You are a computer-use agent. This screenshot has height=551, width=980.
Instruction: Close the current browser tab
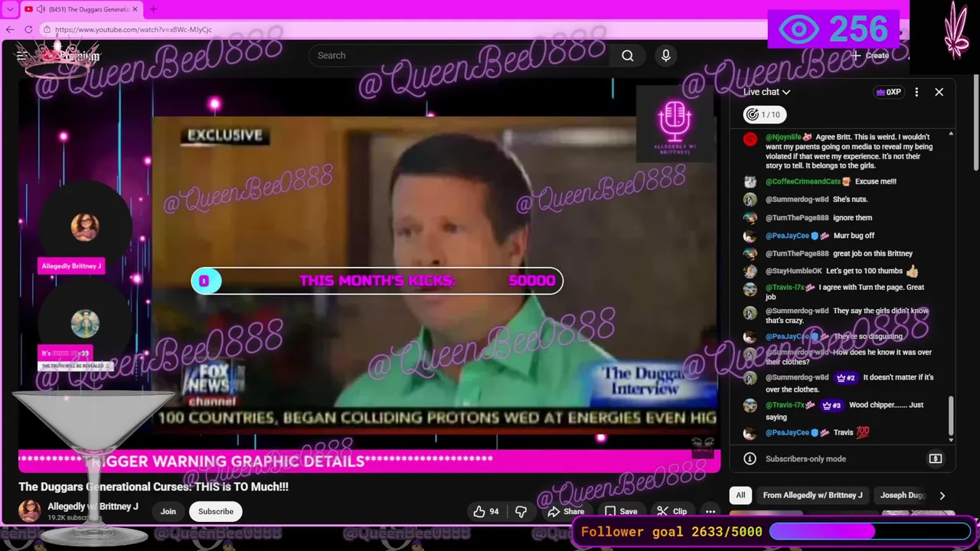[x=136, y=9]
